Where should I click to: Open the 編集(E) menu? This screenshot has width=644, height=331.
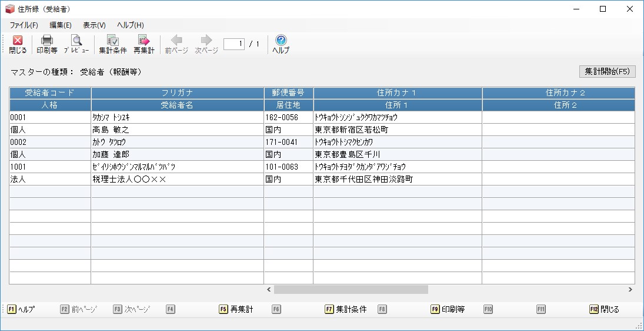click(61, 25)
